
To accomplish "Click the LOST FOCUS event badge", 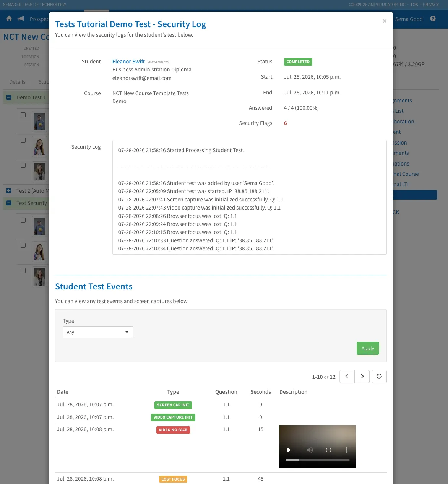I will click(x=173, y=479).
